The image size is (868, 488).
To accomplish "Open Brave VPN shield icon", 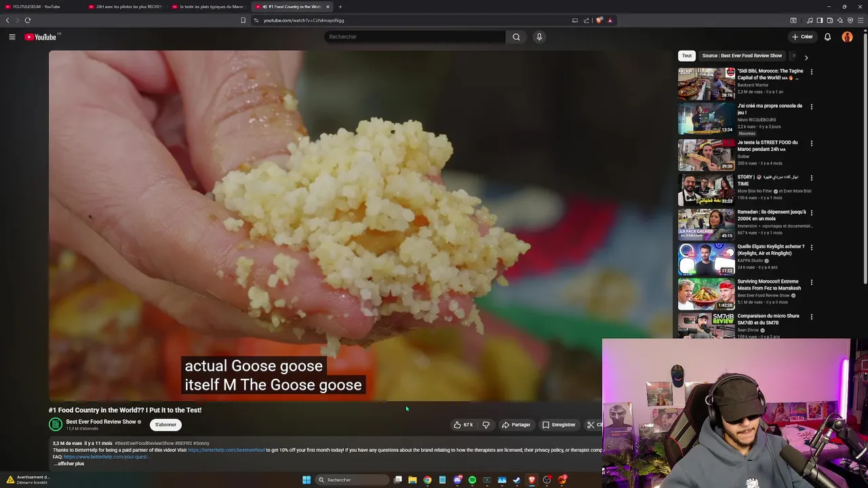I will [850, 20].
